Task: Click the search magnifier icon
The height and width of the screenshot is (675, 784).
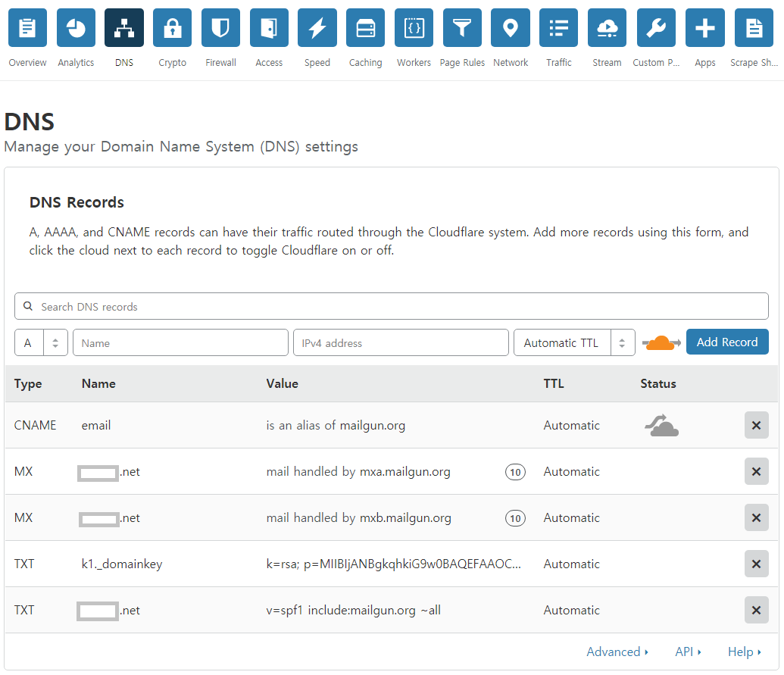Action: point(28,306)
